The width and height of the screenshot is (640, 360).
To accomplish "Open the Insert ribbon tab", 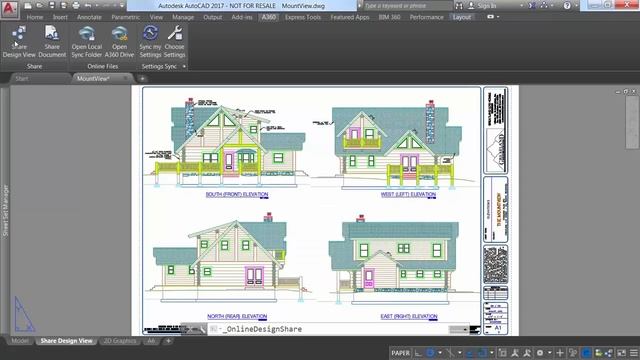I will point(60,17).
